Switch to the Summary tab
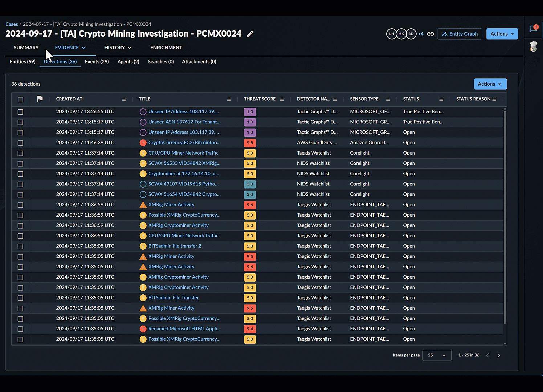 tap(26, 48)
